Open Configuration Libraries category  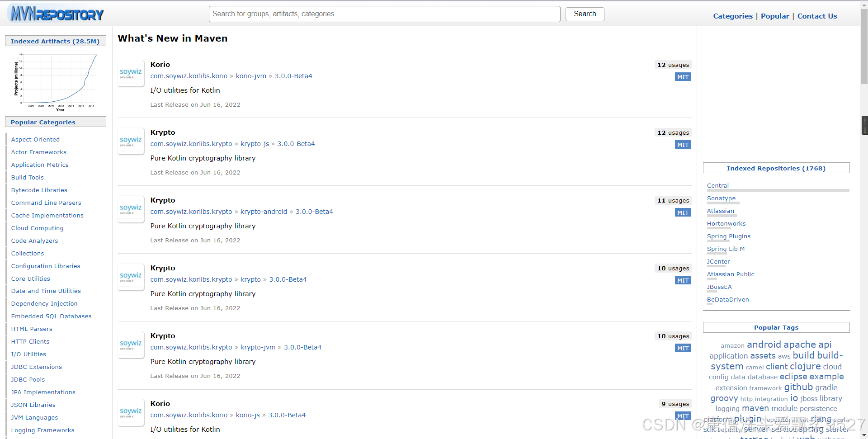[46, 266]
